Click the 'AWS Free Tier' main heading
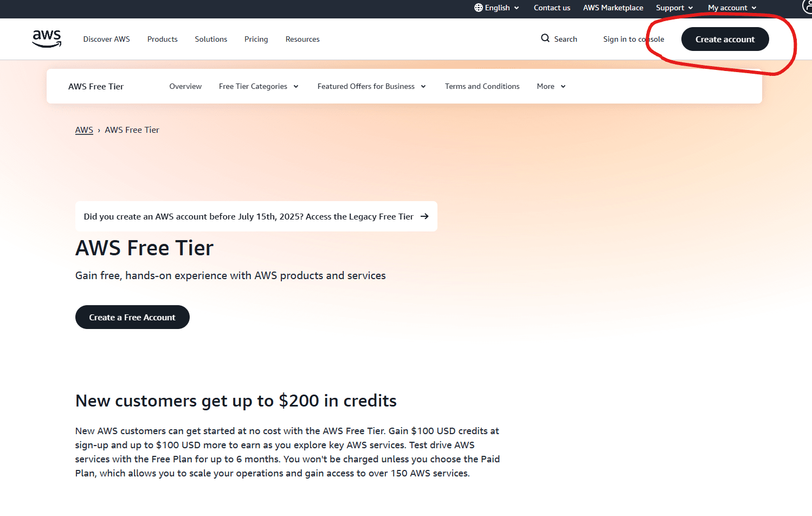Screen dimensions: 812x516 (144, 248)
